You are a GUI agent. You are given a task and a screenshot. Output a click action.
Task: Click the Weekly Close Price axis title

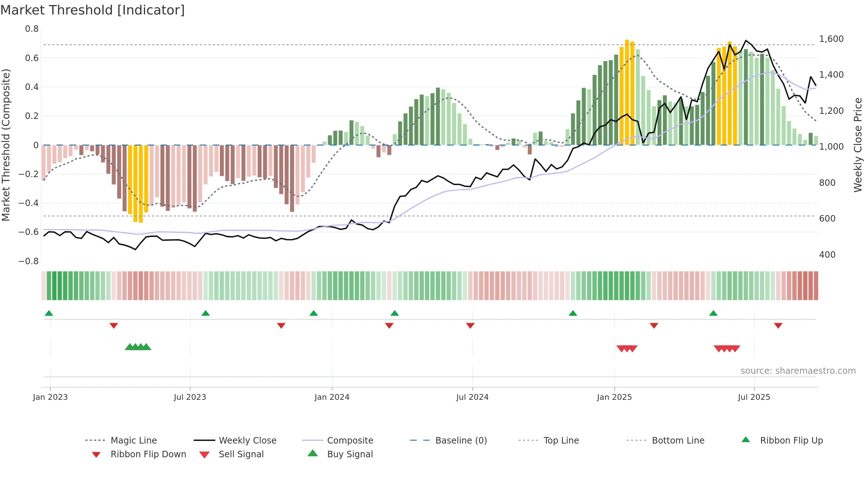pyautogui.click(x=858, y=145)
